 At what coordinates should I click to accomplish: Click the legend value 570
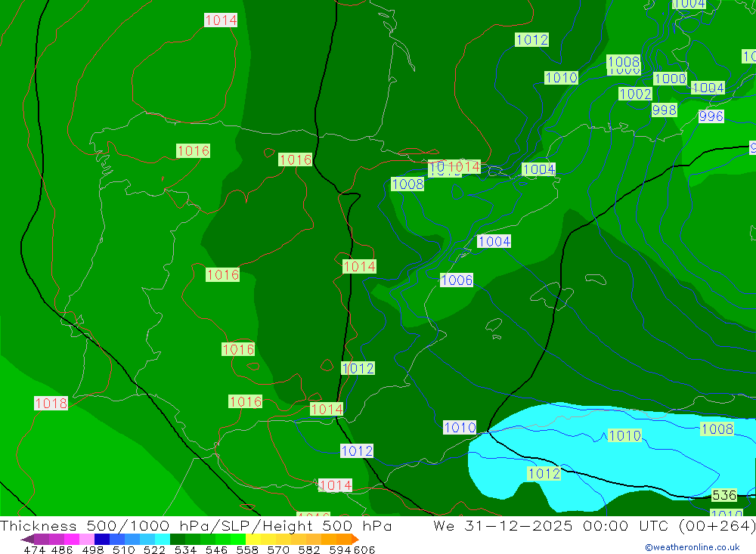pos(277,549)
